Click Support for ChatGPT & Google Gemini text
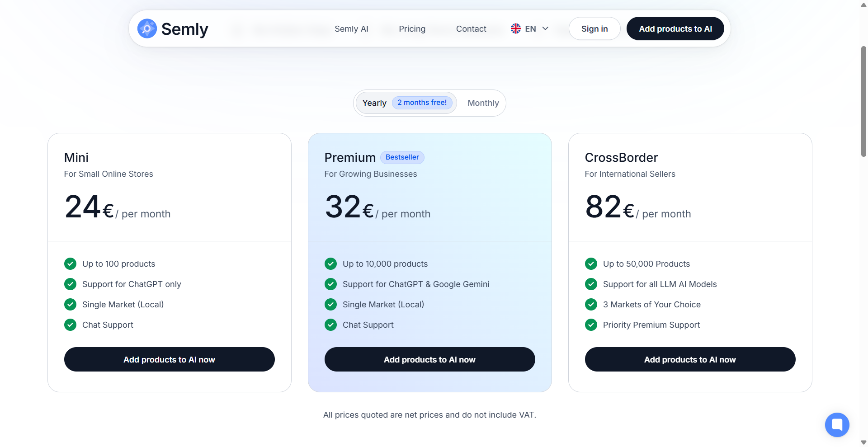Image resolution: width=868 pixels, height=447 pixels. [x=416, y=284]
